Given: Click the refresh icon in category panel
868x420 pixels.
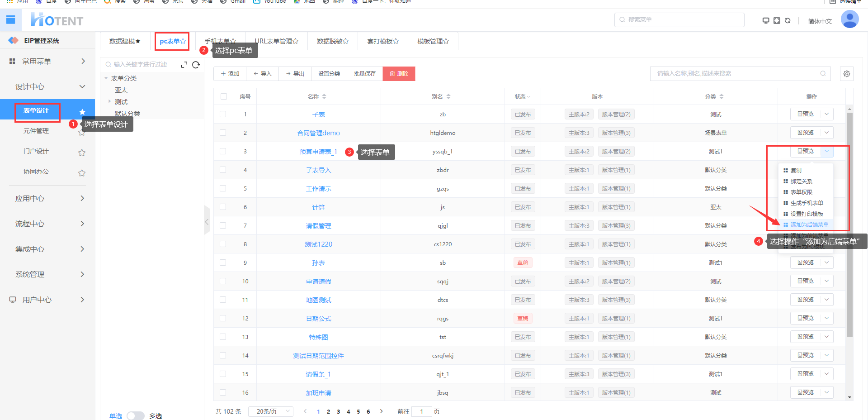Looking at the screenshot, I should pos(196,65).
